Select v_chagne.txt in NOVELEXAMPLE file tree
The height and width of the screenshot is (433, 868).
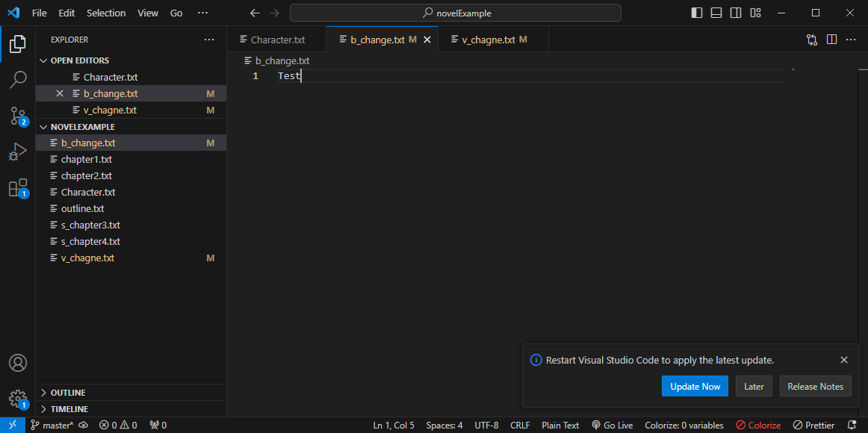[x=131, y=258]
